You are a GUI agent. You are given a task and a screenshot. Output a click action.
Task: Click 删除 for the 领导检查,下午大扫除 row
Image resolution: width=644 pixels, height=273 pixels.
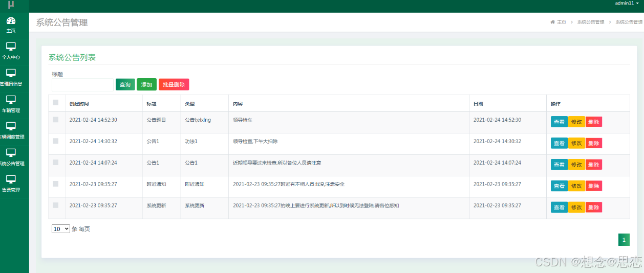pos(594,143)
